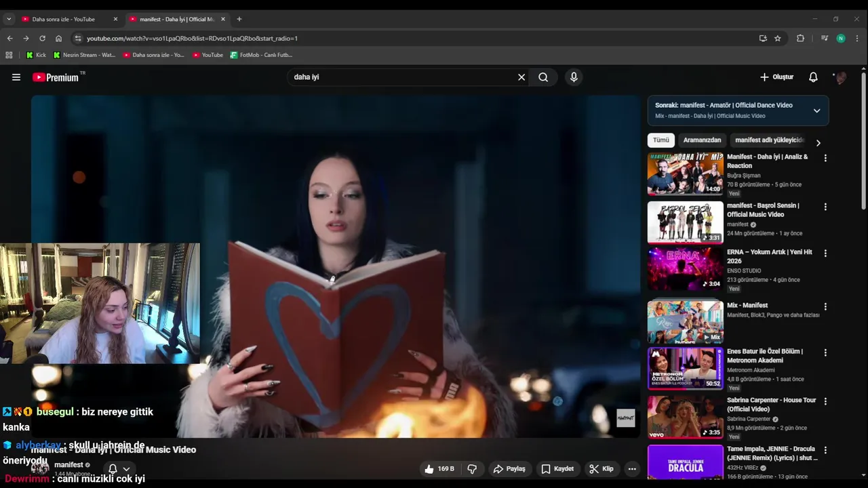Open Enes Batur Özel Bölüm title

tap(765, 356)
